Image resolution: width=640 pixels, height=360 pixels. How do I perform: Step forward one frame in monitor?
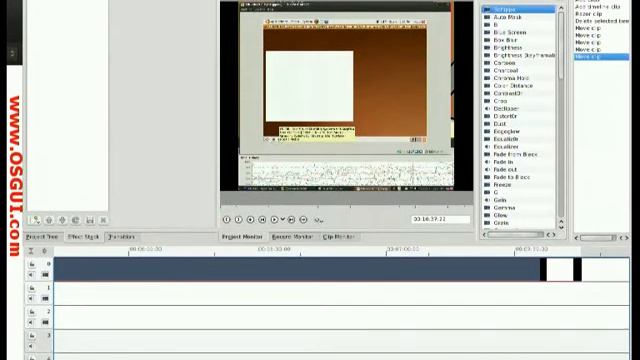tap(291, 220)
